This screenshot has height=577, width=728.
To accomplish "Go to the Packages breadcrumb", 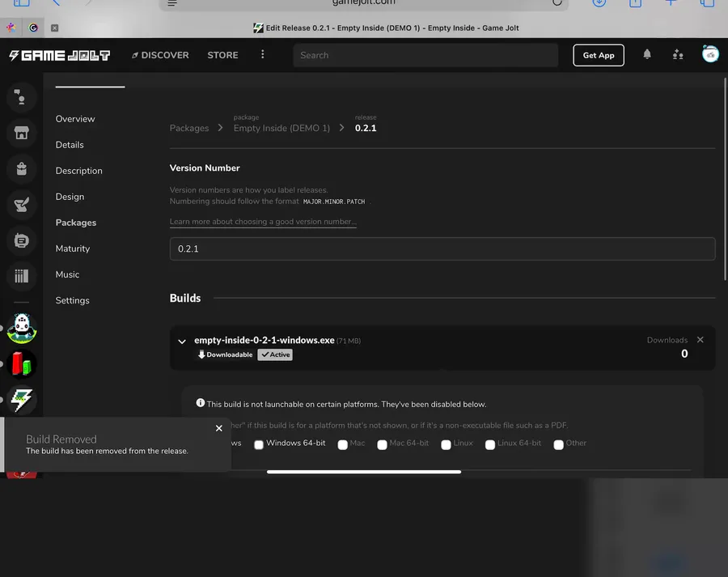I will point(189,128).
